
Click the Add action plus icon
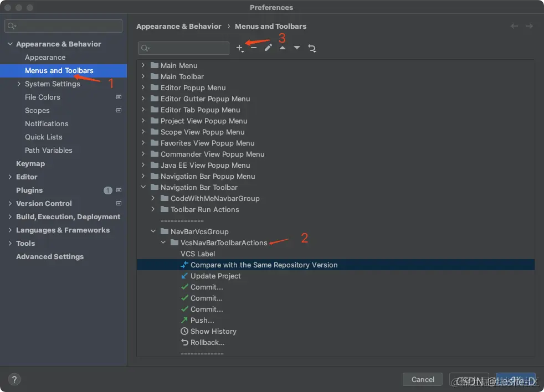tap(240, 48)
